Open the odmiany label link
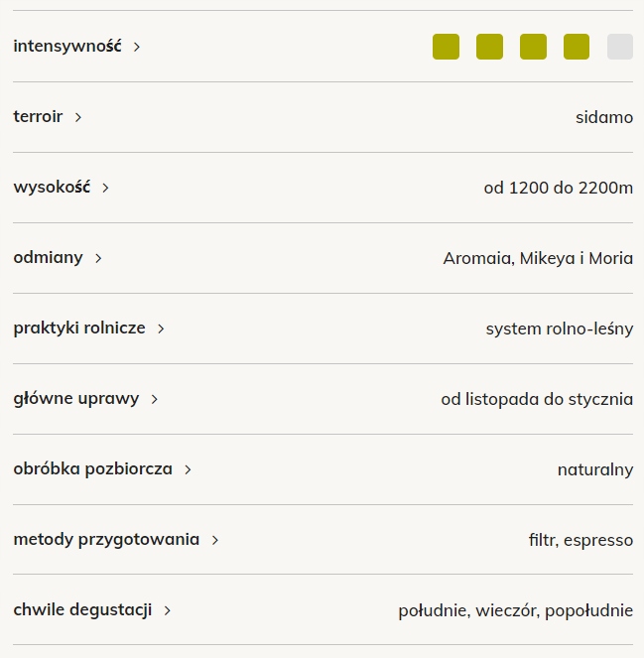Screen dimensions: 644x658 pyautogui.click(x=48, y=257)
